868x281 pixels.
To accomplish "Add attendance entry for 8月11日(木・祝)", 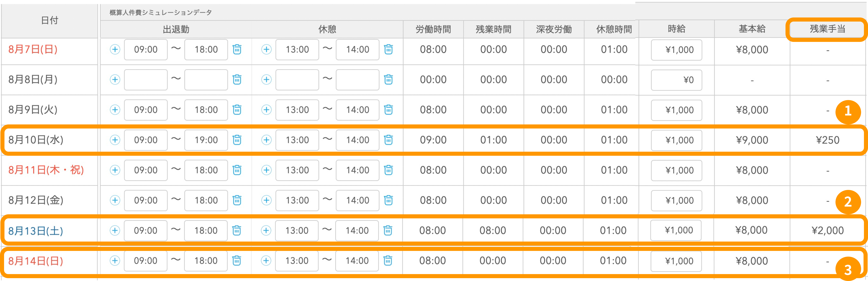I will [x=115, y=170].
